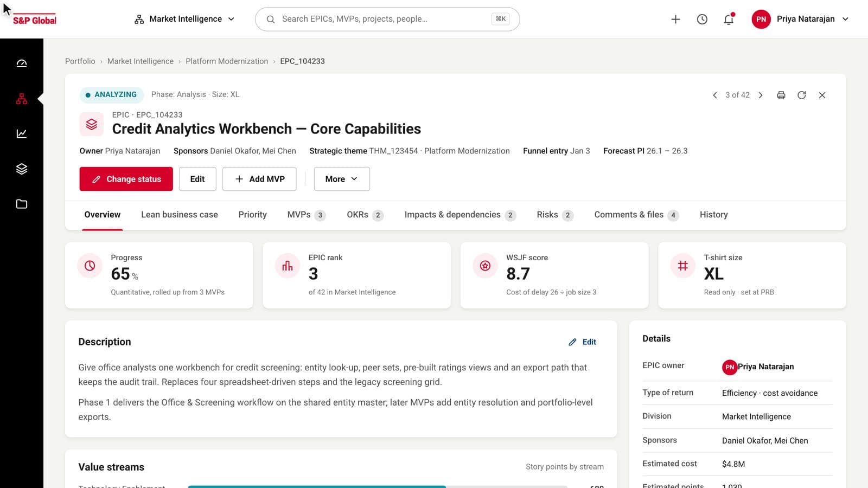Click the ANALYZING status badge
868x488 pixels.
[x=112, y=94]
